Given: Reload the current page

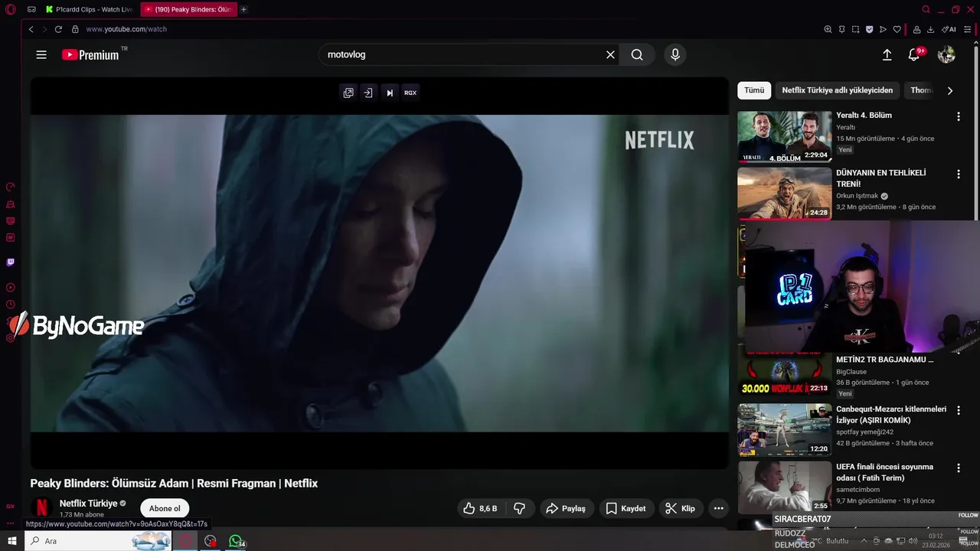Looking at the screenshot, I should click(x=58, y=29).
